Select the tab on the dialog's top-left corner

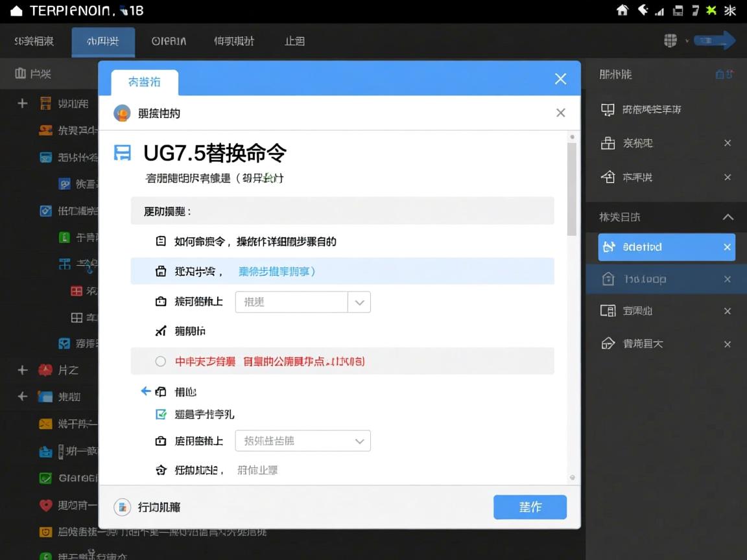143,83
